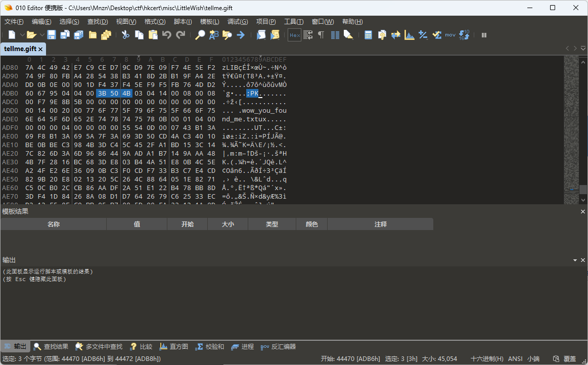Click the 名称 column header
This screenshot has height=365, width=588.
click(53, 224)
